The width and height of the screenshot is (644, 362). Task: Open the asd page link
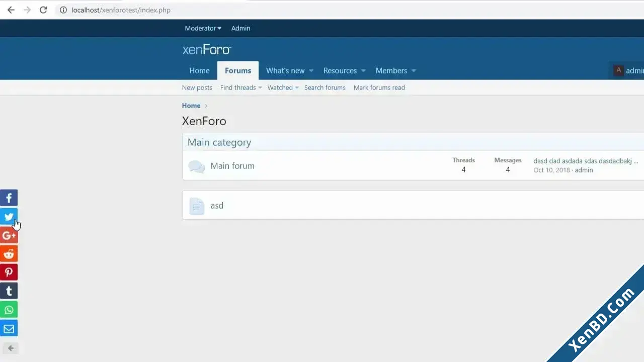coord(217,206)
